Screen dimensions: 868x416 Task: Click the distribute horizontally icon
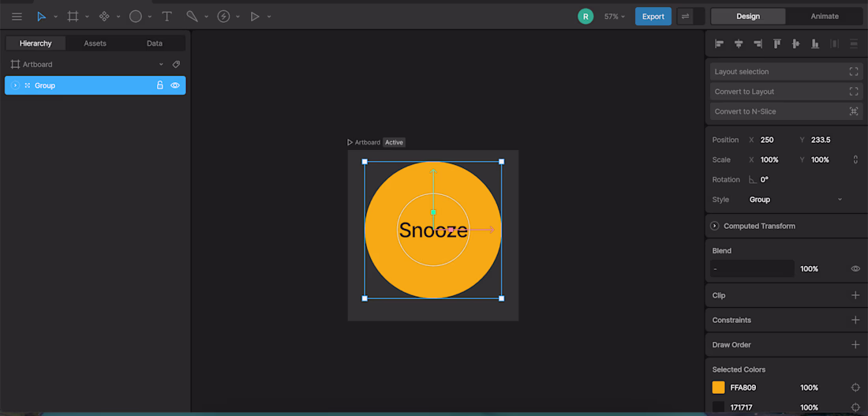tap(834, 43)
